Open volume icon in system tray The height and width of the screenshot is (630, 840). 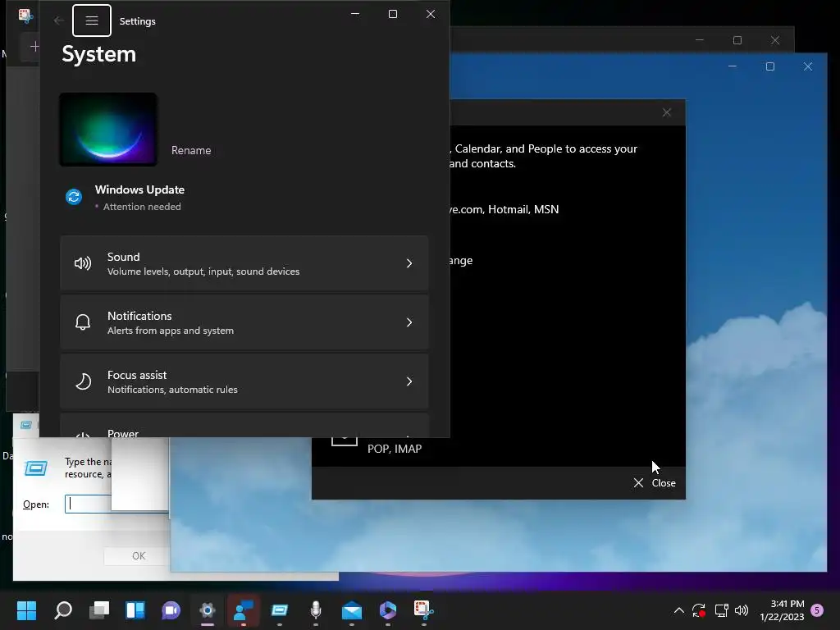(x=742, y=610)
